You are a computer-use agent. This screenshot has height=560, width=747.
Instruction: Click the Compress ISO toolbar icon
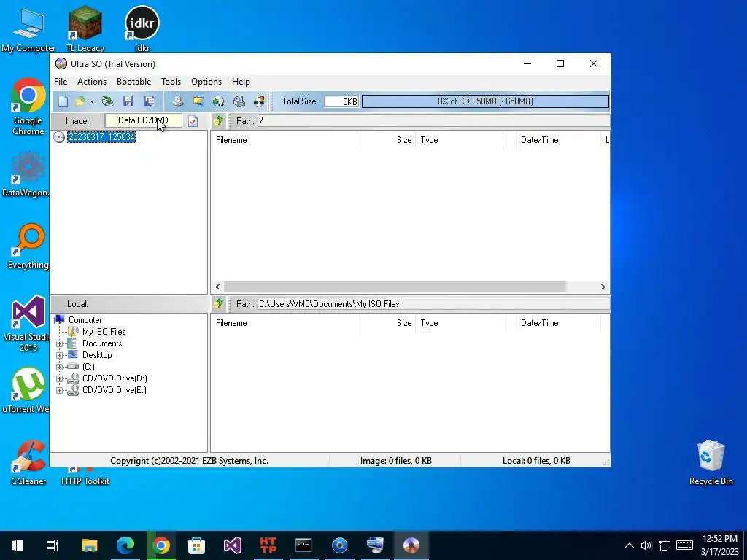click(198, 101)
